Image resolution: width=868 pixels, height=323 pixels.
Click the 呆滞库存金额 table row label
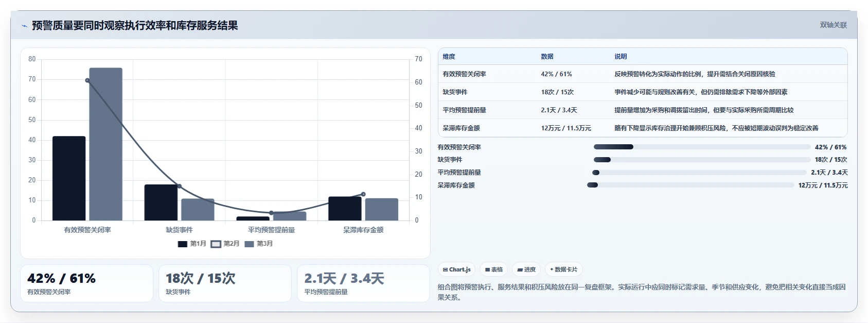click(461, 128)
